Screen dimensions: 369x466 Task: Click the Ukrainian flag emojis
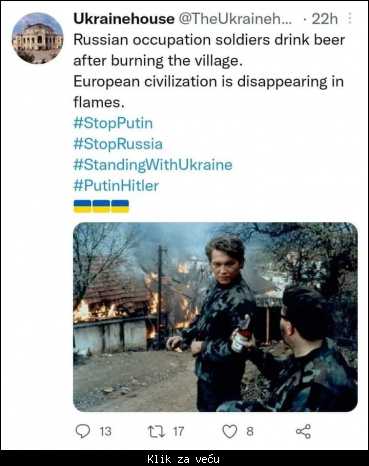coord(101,206)
